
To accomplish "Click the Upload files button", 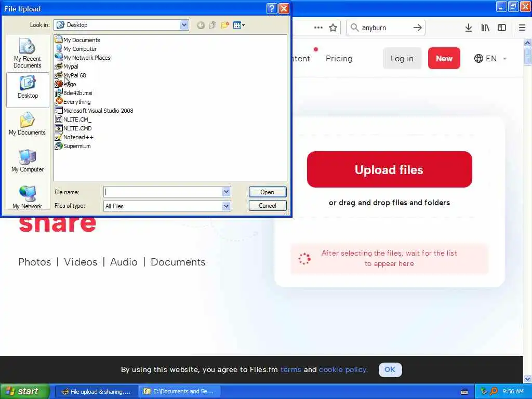I will click(x=389, y=169).
